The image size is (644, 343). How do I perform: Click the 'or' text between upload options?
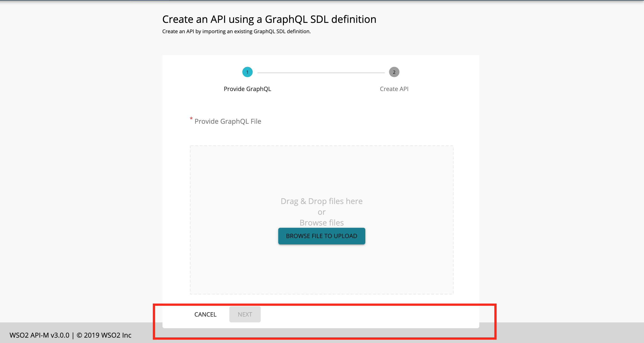tap(322, 212)
